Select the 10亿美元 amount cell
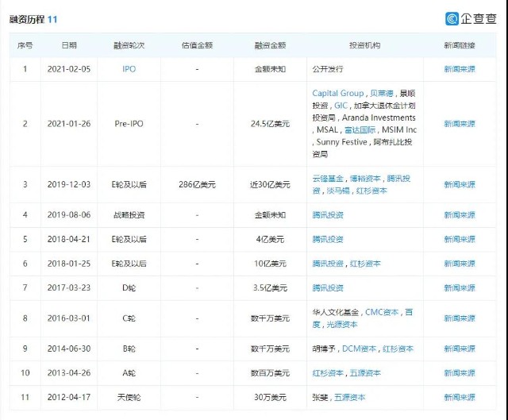Viewport: 508px width, 420px height. 270,264
